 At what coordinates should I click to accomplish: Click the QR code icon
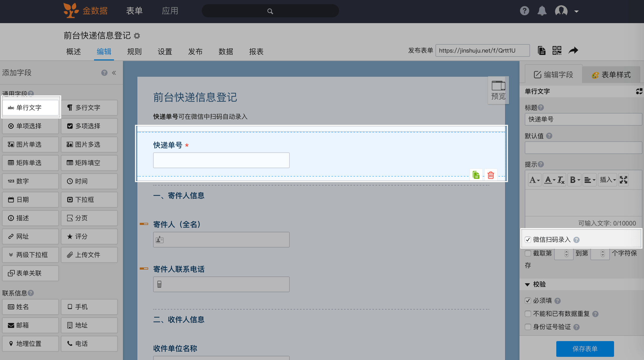pos(557,50)
